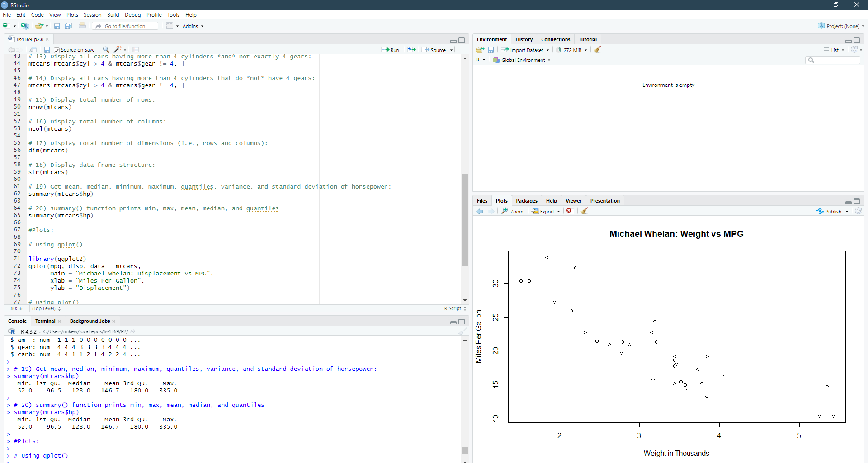Open the Profile menu
The image size is (868, 463).
coord(154,15)
